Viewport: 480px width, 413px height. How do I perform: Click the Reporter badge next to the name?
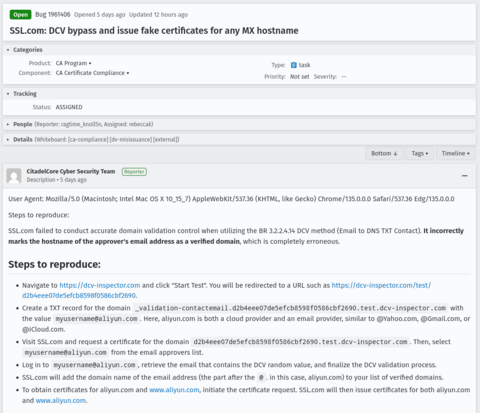pyautogui.click(x=134, y=172)
